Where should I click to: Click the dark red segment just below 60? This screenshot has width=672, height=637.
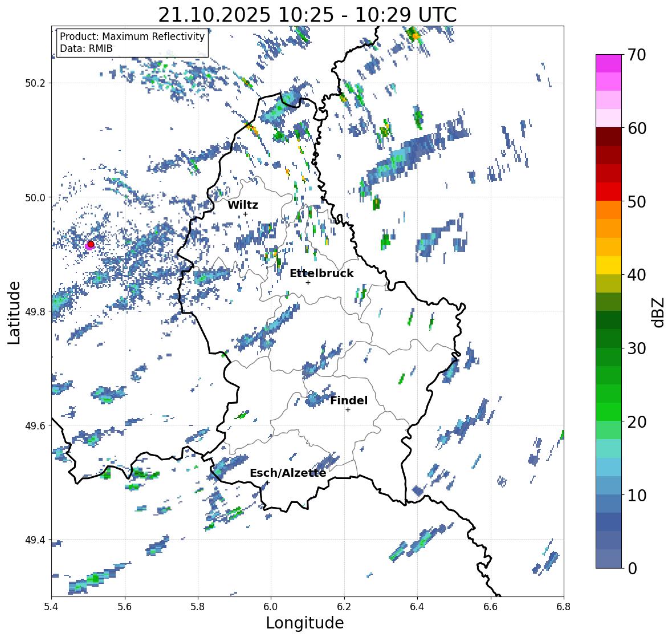[609, 136]
